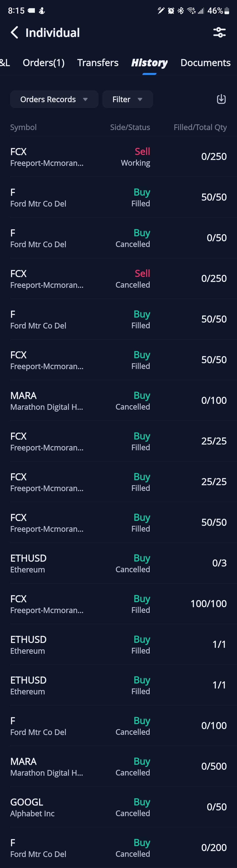Switch to the Transfers tab
Viewport: 237px width, 868px height.
click(98, 63)
